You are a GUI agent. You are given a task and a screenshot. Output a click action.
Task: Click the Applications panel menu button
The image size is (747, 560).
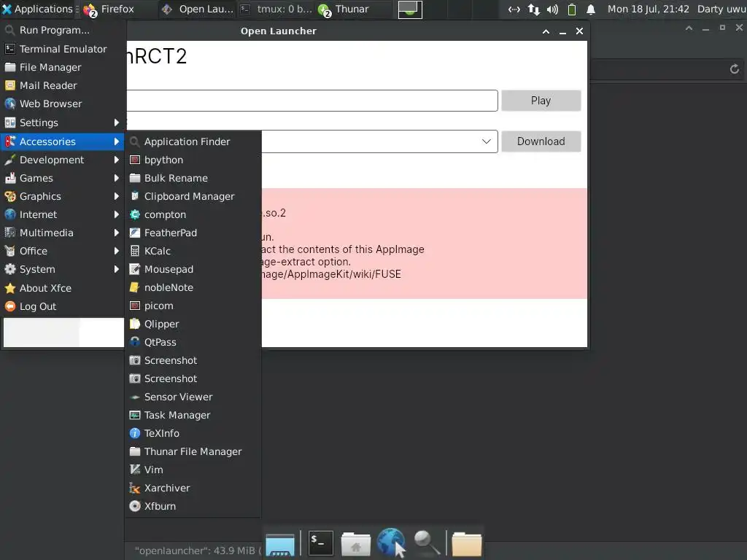[x=38, y=9]
